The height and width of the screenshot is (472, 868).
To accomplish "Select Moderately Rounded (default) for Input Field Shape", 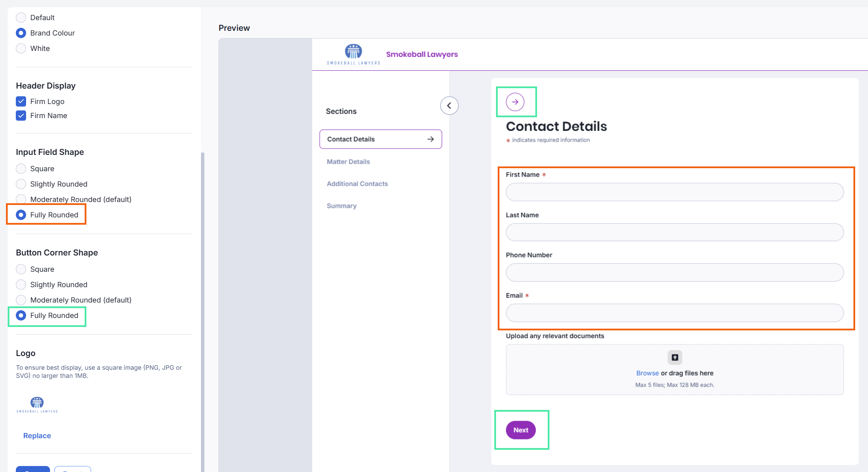I will coord(21,199).
